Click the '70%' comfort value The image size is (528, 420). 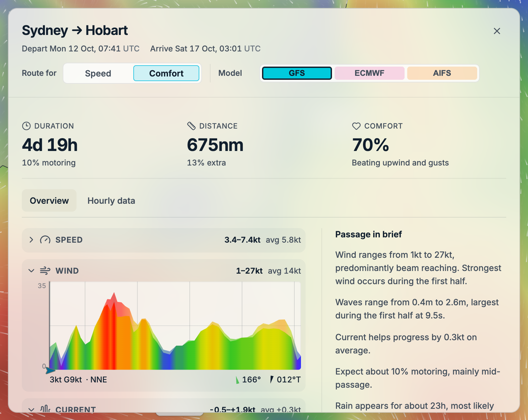click(371, 145)
